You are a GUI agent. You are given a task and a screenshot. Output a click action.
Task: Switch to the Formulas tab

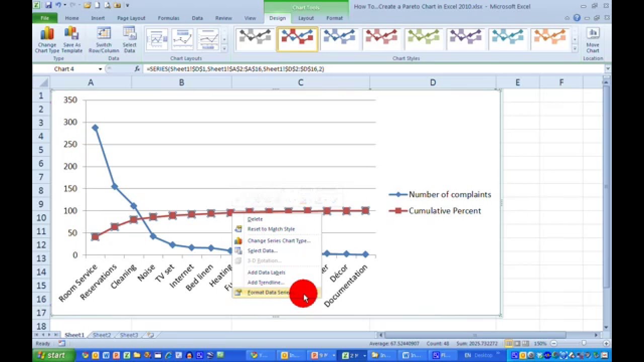(x=169, y=18)
